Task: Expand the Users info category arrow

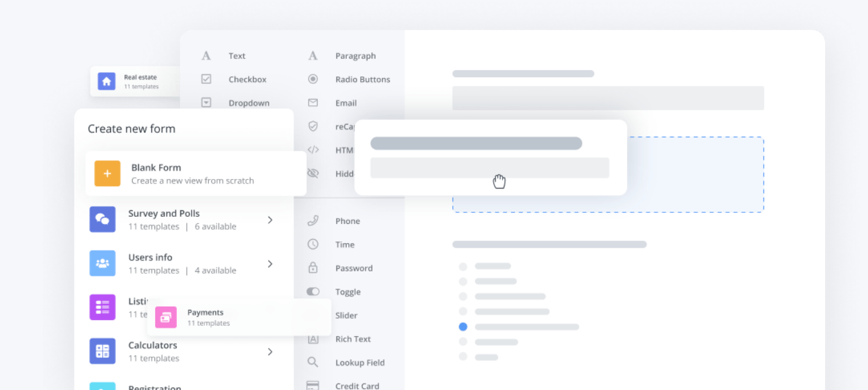Action: coord(270,264)
